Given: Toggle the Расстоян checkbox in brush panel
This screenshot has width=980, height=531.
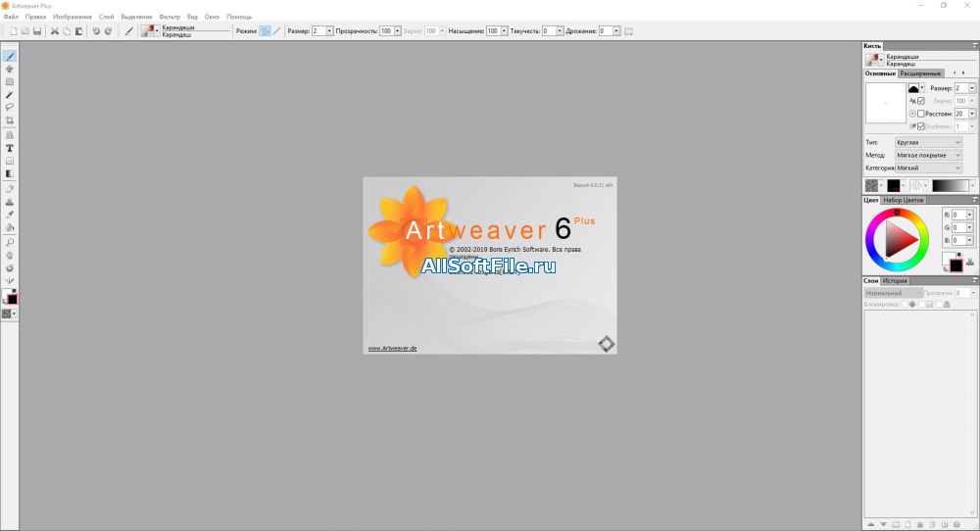Looking at the screenshot, I should (x=920, y=114).
